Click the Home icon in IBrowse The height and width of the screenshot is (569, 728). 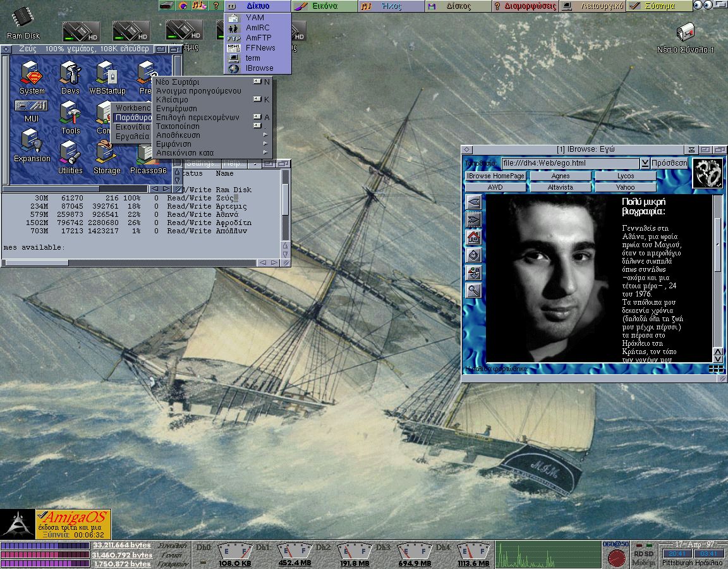point(472,237)
